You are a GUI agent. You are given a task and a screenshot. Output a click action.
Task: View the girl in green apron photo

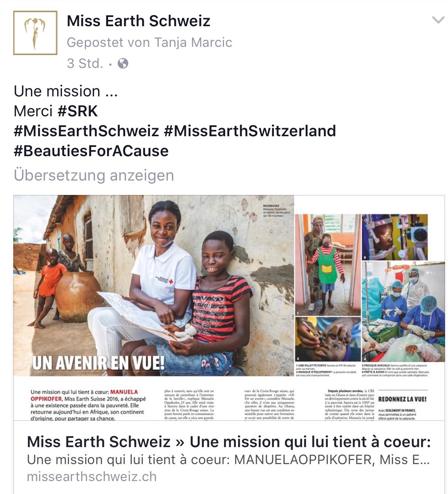[328, 265]
